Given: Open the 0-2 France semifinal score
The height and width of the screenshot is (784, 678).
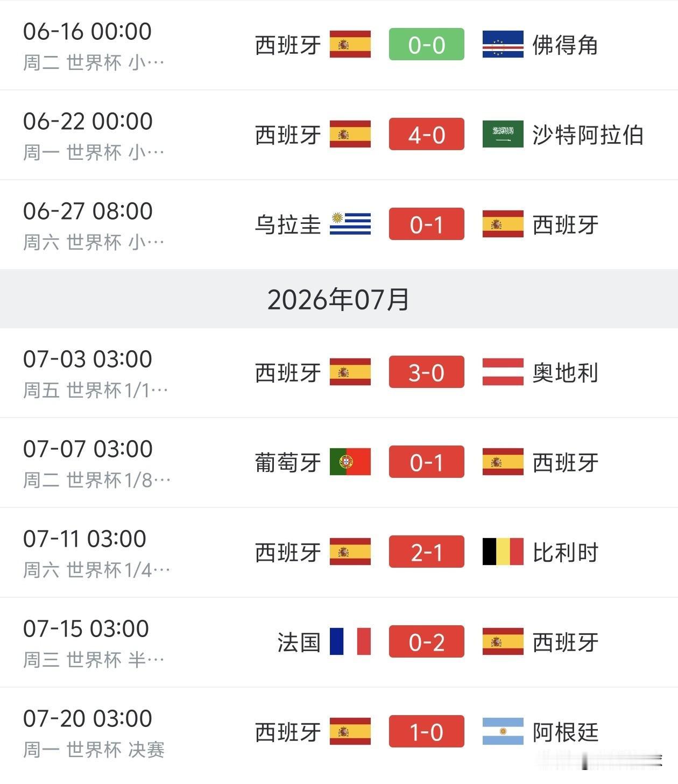Looking at the screenshot, I should (427, 642).
